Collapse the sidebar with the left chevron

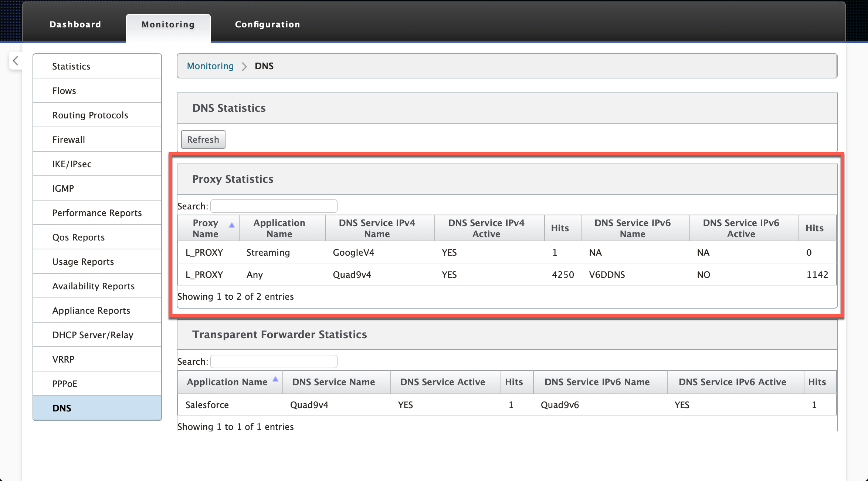(16, 61)
